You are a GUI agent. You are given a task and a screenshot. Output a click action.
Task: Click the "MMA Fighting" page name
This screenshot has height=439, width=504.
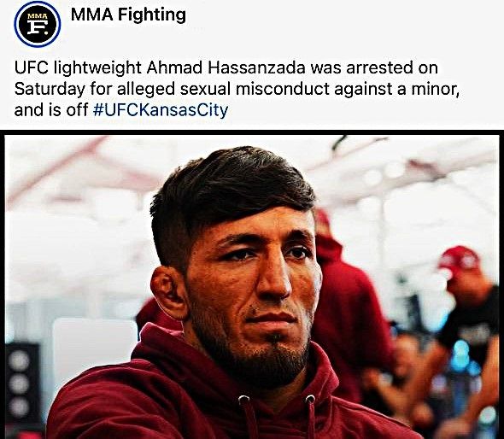tap(128, 15)
